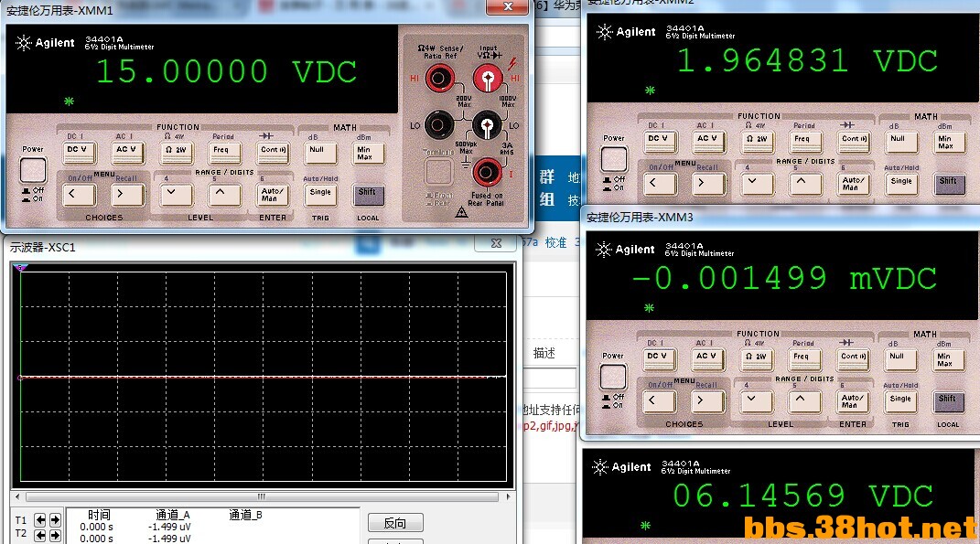This screenshot has width=980, height=544.
Task: Select DC V function on XMM1
Action: coord(79,152)
